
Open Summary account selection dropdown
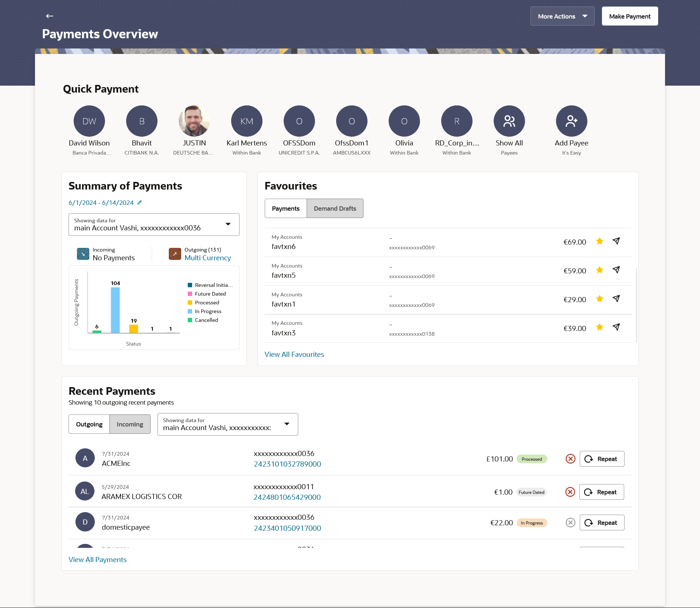(x=154, y=225)
